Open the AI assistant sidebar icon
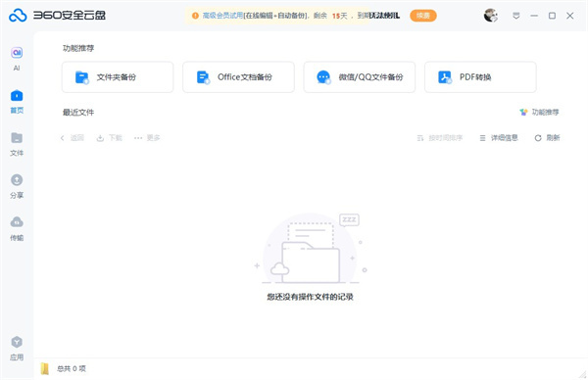588x380 pixels. 17,59
